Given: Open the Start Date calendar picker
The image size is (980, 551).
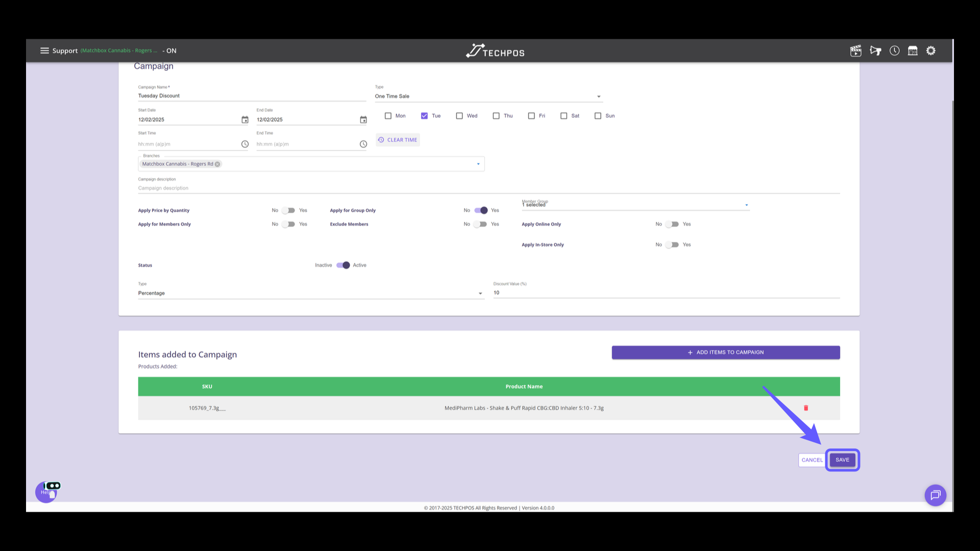Looking at the screenshot, I should pyautogui.click(x=245, y=120).
